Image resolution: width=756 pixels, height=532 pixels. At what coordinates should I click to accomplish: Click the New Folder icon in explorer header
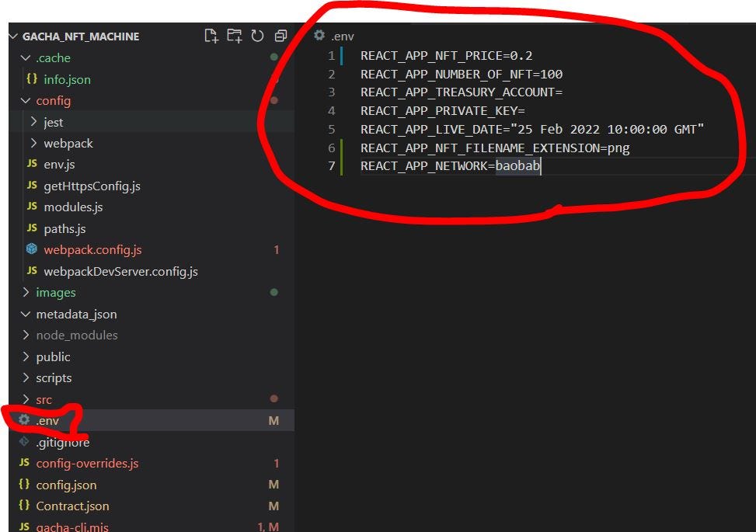point(235,37)
